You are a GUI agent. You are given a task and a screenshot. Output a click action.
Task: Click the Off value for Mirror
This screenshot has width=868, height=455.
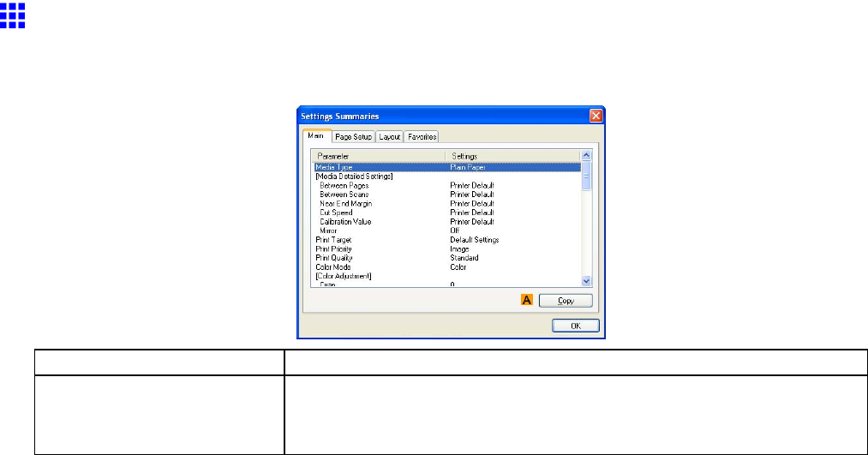click(454, 230)
